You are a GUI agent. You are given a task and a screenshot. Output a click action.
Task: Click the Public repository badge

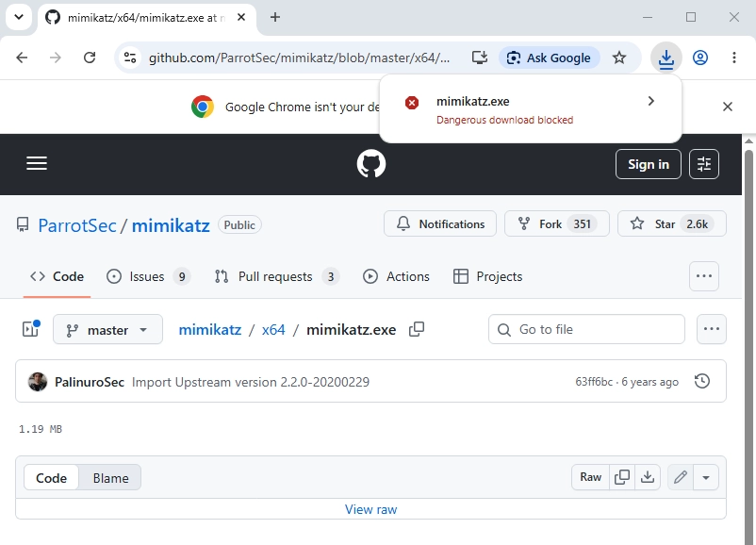pyautogui.click(x=239, y=224)
